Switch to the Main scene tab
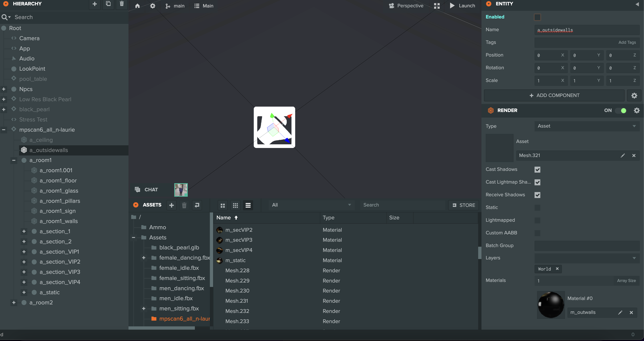 tap(204, 6)
